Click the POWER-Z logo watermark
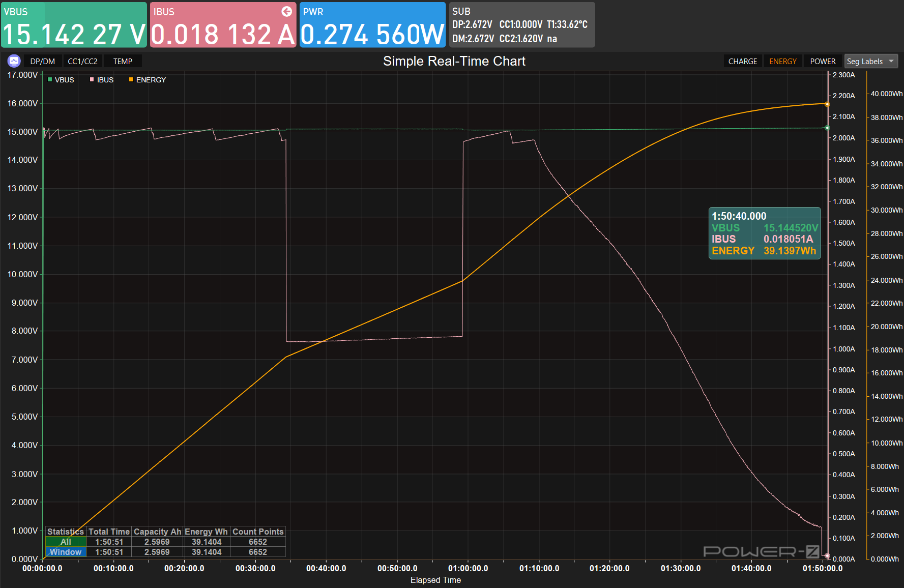 pyautogui.click(x=761, y=551)
